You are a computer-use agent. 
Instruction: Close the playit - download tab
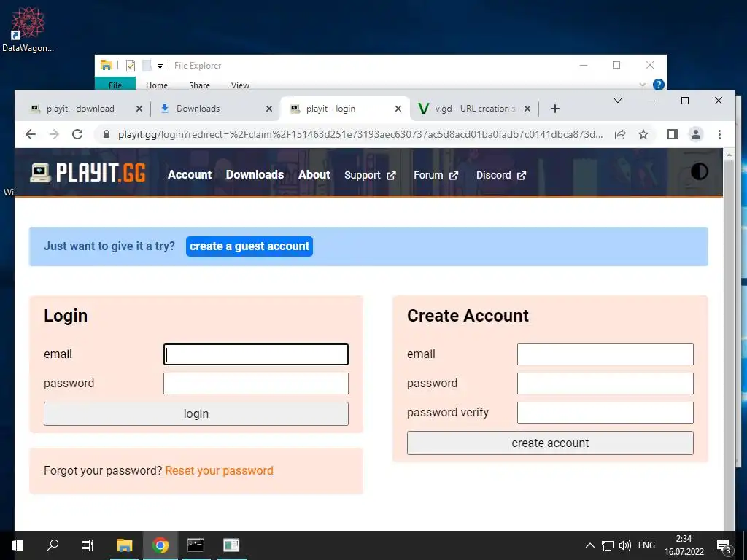point(139,109)
